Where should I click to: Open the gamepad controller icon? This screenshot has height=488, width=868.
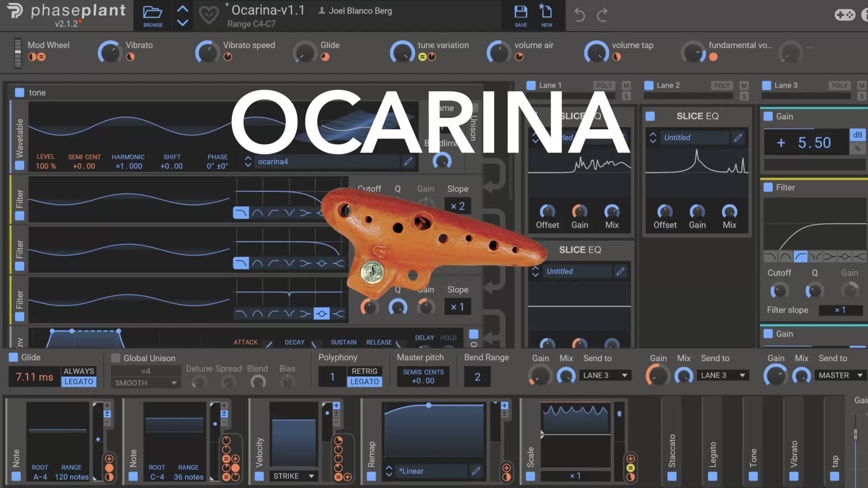pyautogui.click(x=844, y=15)
